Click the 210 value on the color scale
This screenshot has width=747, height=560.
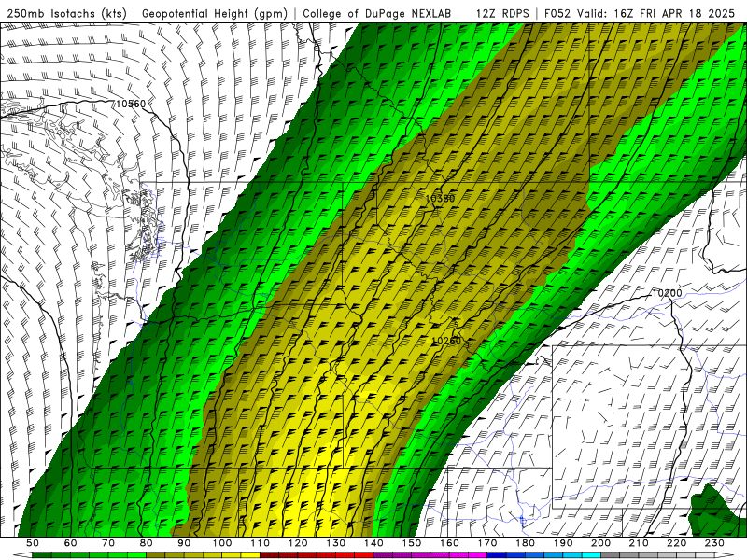(x=639, y=543)
